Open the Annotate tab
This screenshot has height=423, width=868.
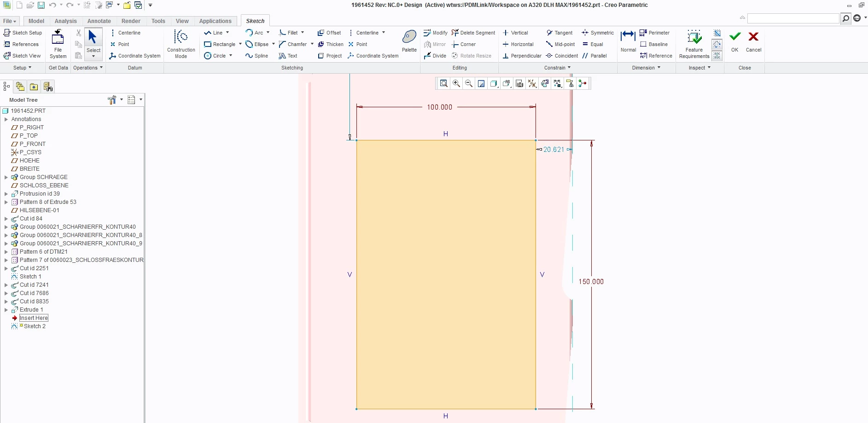(99, 21)
